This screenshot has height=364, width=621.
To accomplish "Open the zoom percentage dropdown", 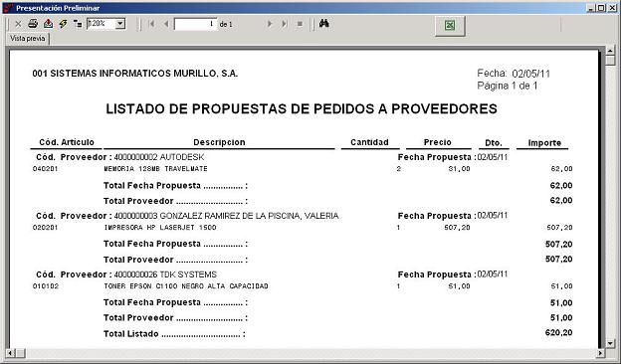I will pyautogui.click(x=120, y=24).
